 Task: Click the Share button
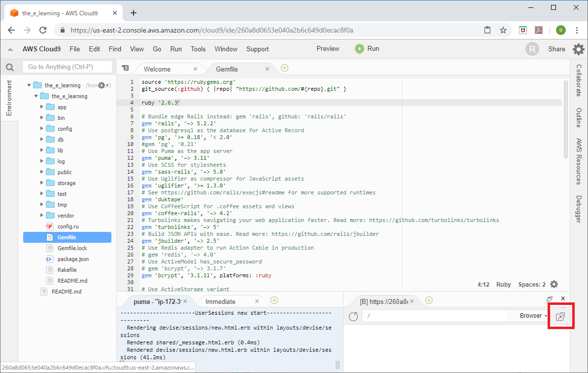[556, 49]
